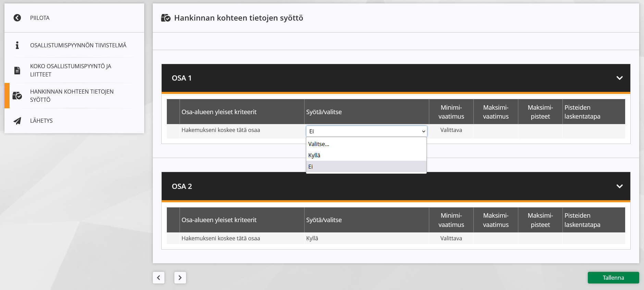Choose Valitse... option in the dropdown list
Screen dimensions: 644x290
[x=366, y=144]
